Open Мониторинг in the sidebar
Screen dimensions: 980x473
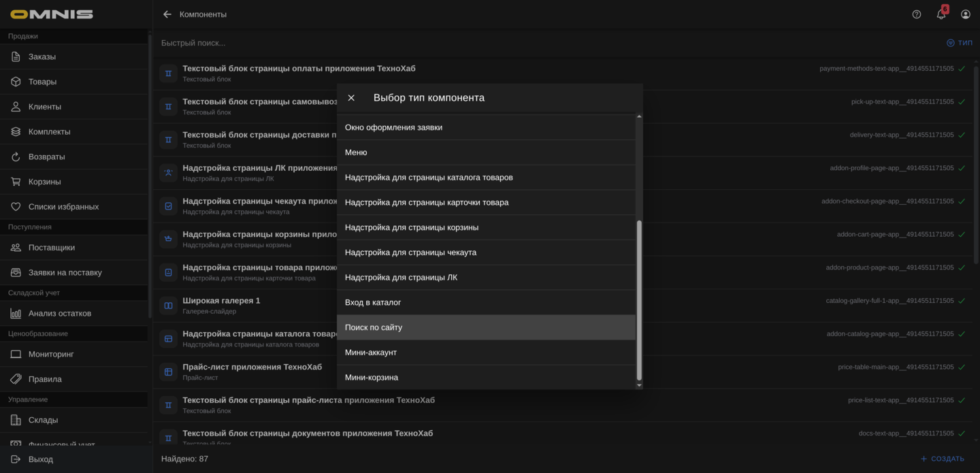(x=51, y=354)
